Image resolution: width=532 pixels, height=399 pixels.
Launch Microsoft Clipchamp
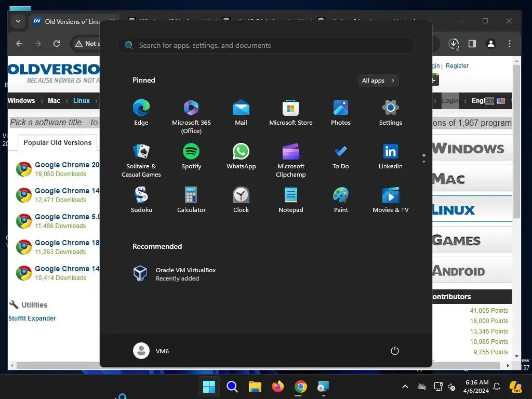click(x=291, y=161)
